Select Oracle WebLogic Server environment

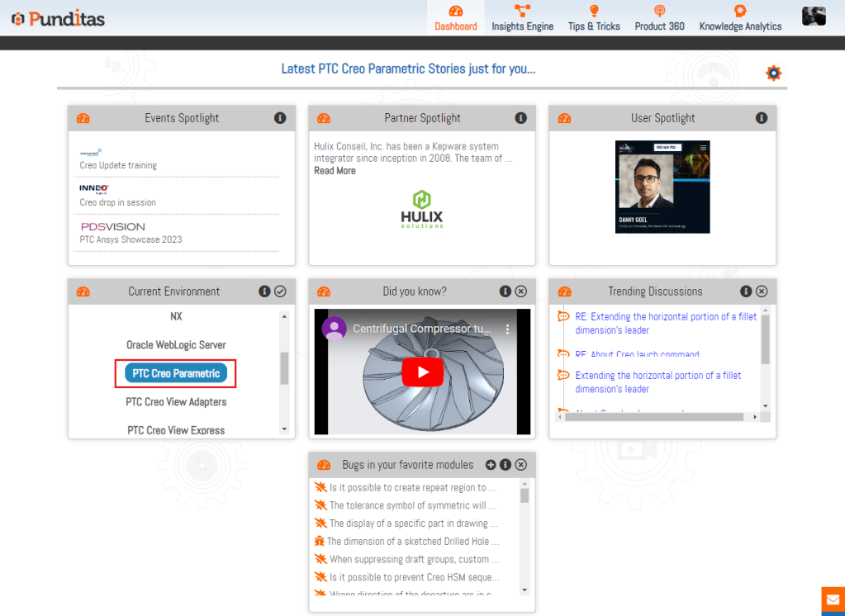(x=176, y=345)
